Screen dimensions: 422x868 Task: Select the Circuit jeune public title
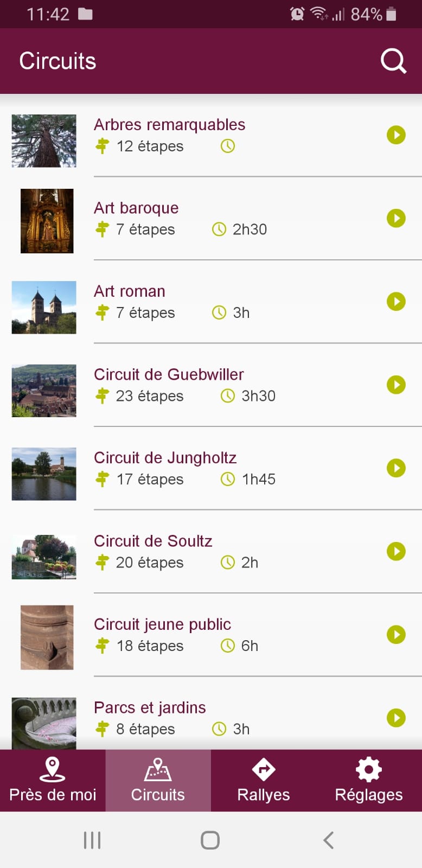click(162, 624)
